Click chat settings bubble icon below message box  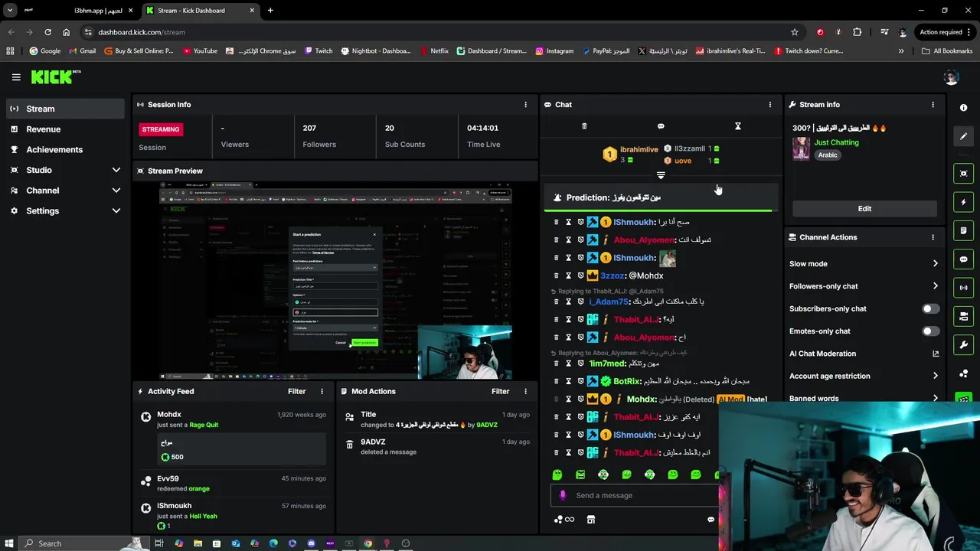tap(710, 520)
